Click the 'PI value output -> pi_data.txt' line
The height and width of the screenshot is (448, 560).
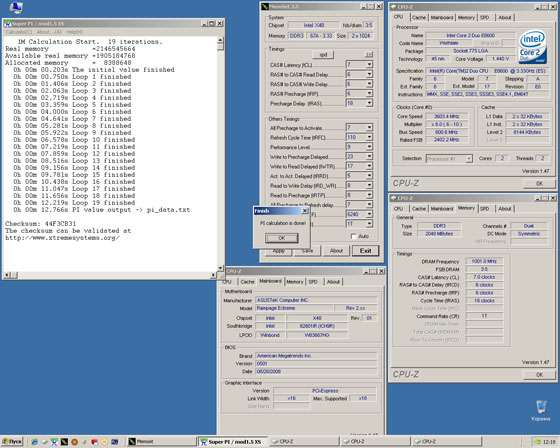101,210
